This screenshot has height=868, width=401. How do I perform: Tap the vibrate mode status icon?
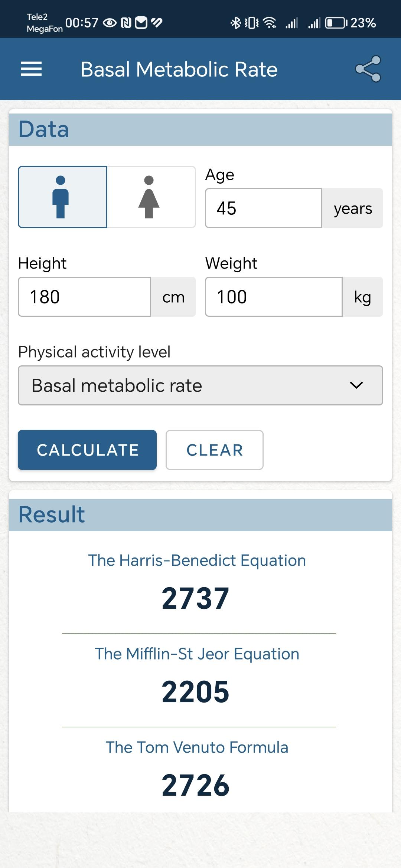click(252, 23)
